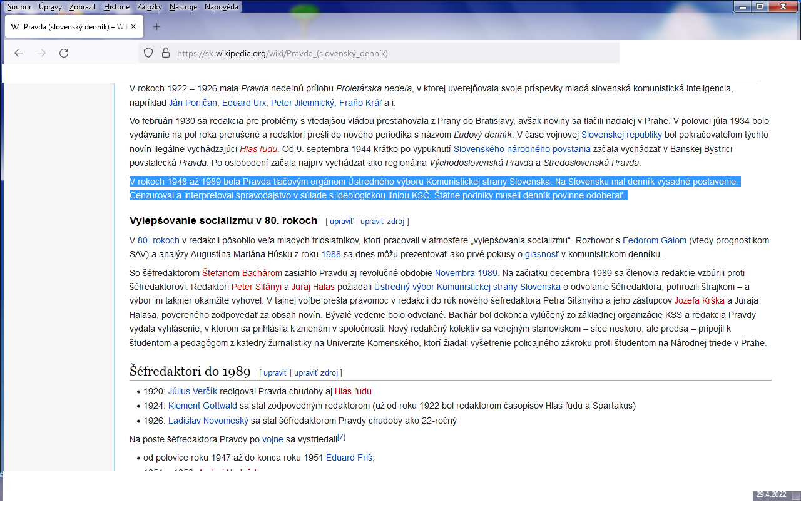801x532 pixels.
Task: Open the Nástroje menu
Action: (x=183, y=6)
